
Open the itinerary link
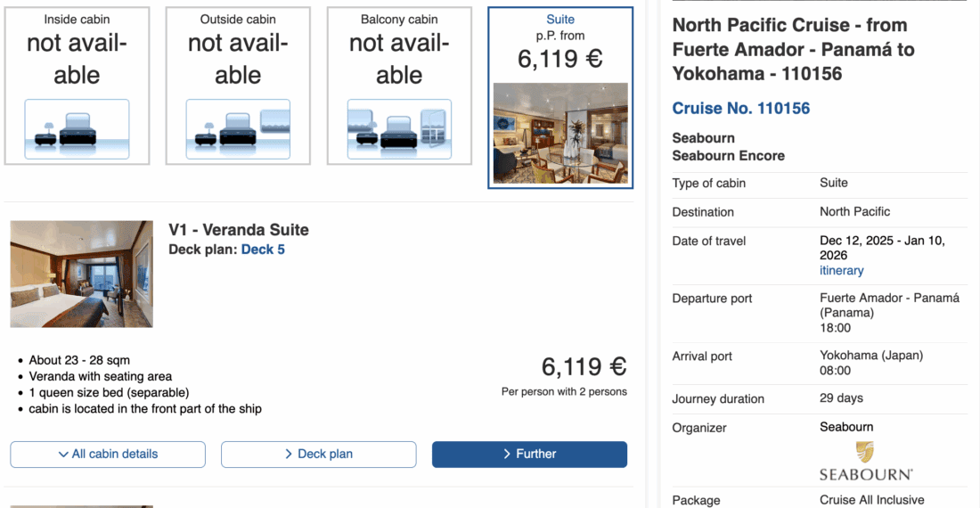[x=841, y=270]
